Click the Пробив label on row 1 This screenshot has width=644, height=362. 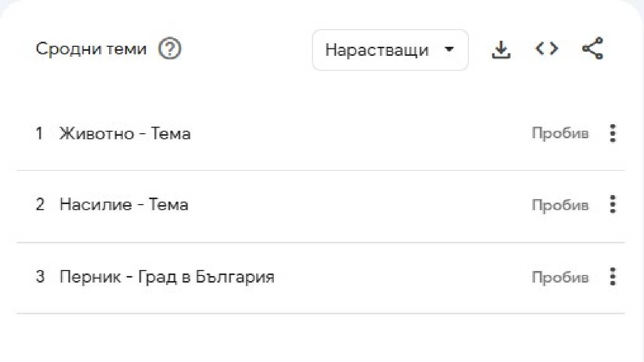point(560,133)
